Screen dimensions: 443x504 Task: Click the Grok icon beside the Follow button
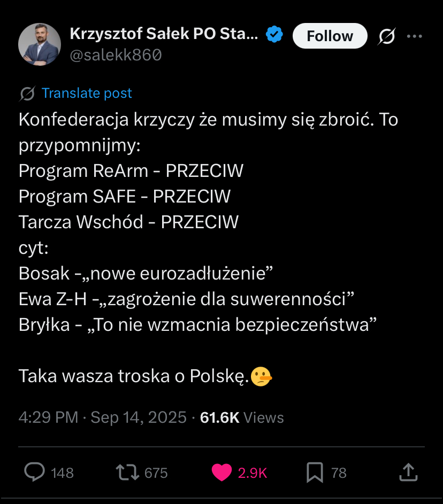coord(386,36)
